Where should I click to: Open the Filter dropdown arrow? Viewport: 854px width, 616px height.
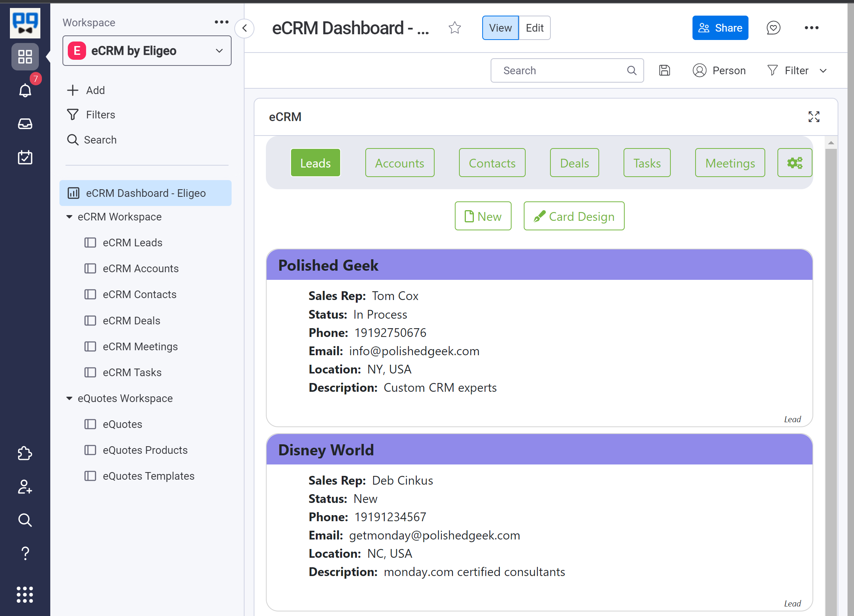pyautogui.click(x=823, y=71)
